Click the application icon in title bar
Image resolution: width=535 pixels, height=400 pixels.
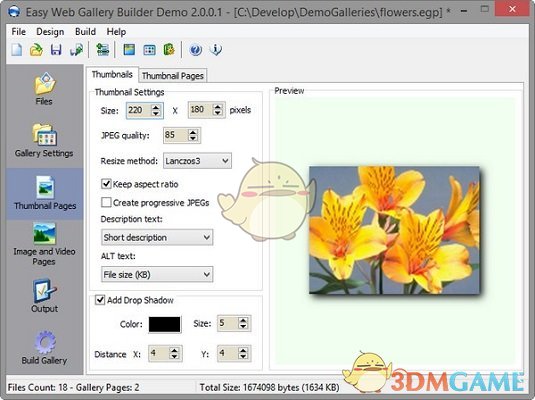coord(14,12)
